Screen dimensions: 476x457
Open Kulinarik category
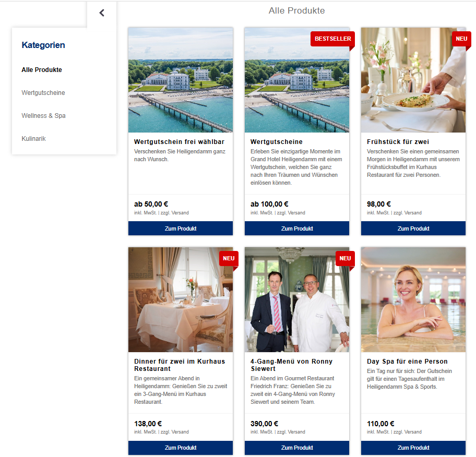(33, 139)
